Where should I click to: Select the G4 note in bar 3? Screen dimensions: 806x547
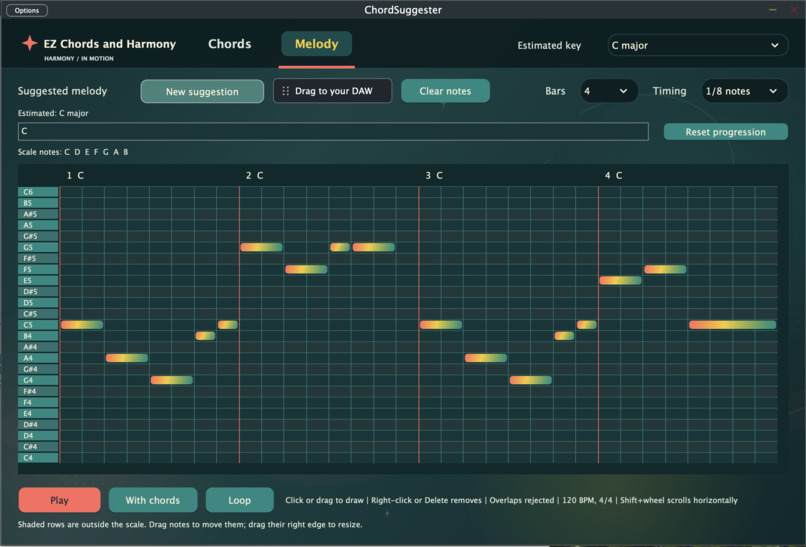(530, 380)
